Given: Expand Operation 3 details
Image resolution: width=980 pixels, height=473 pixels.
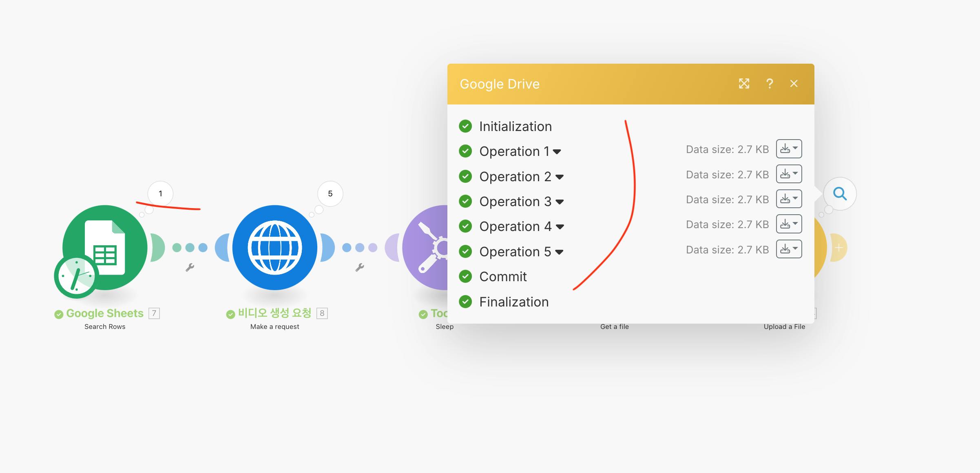Looking at the screenshot, I should pos(521,202).
